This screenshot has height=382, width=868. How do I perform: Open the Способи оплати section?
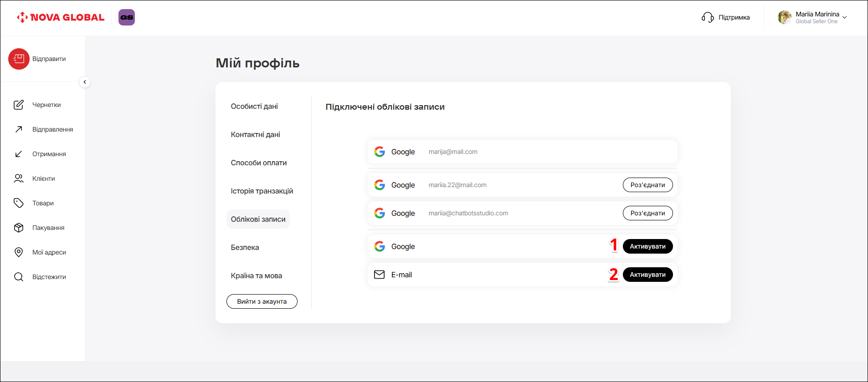pos(258,163)
